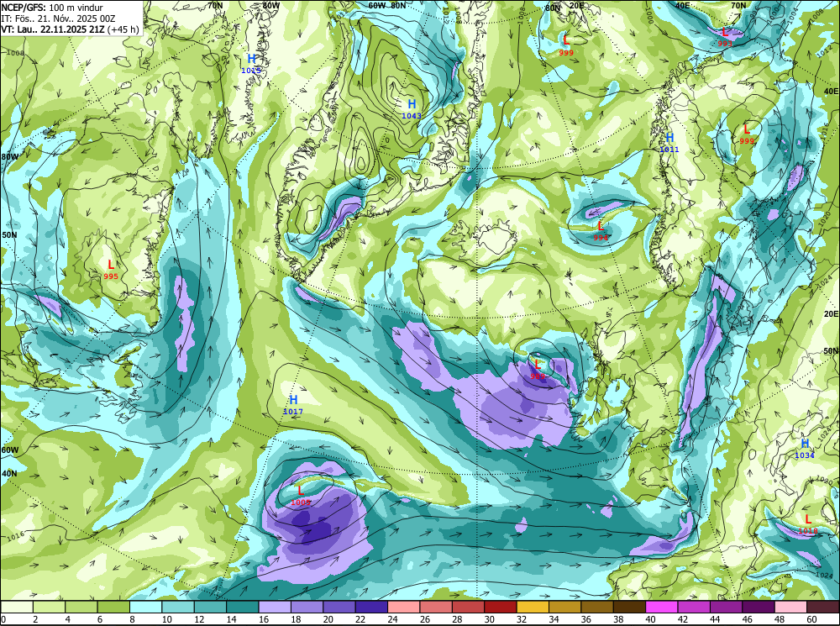Click the '1016' isobar label at lower left

(x=15, y=535)
